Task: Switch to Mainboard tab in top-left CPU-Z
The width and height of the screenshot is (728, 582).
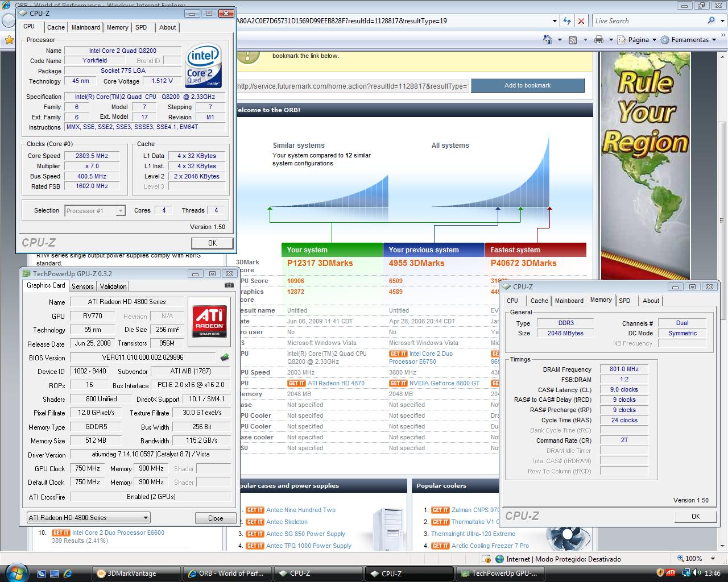Action: (x=86, y=27)
